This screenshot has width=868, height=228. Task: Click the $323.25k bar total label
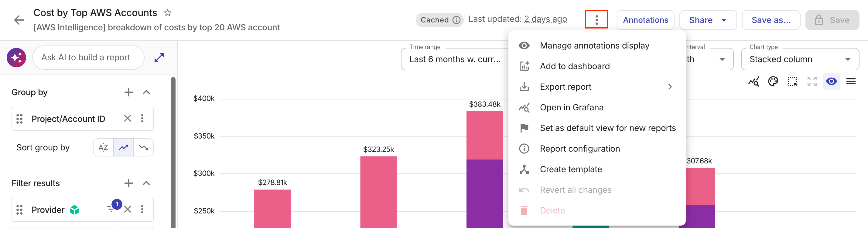pos(378,149)
